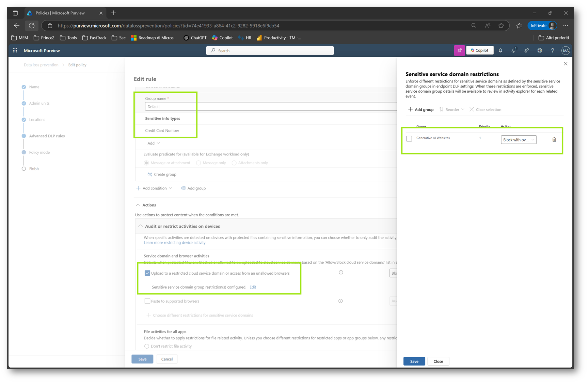Cancel the Edit rule form
The image size is (588, 383).
pyautogui.click(x=167, y=359)
